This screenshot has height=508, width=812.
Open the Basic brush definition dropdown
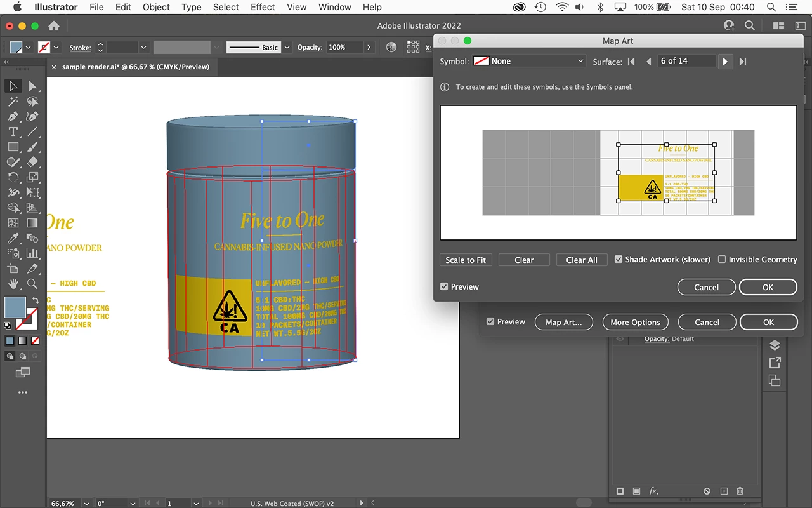287,48
